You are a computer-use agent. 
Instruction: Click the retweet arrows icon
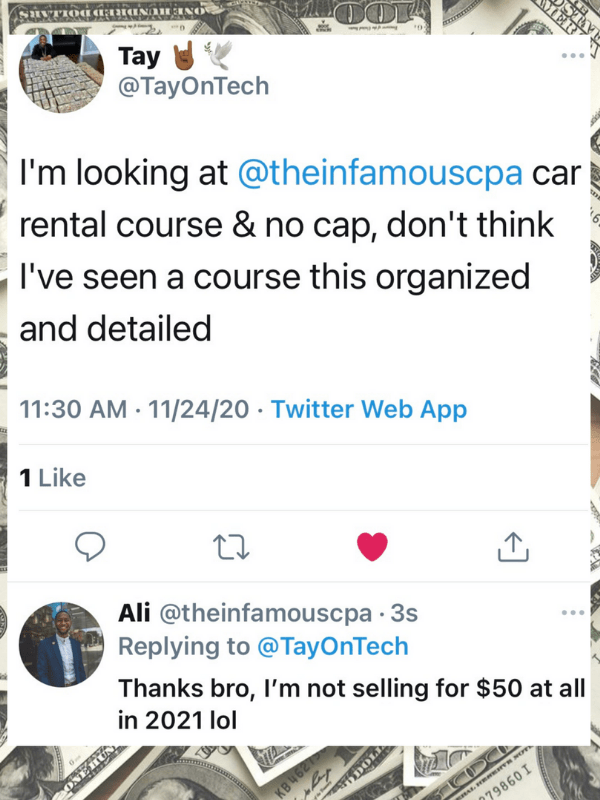coord(229,545)
